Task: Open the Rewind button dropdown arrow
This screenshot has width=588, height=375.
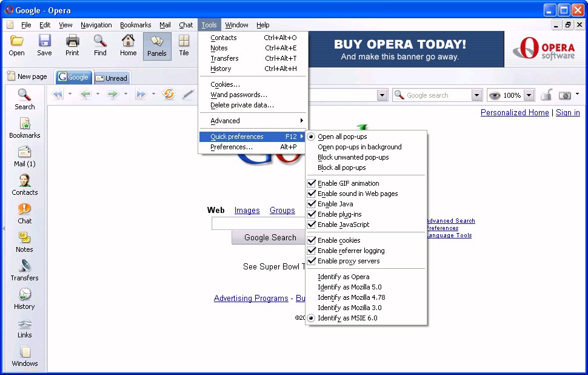Action: tap(70, 94)
